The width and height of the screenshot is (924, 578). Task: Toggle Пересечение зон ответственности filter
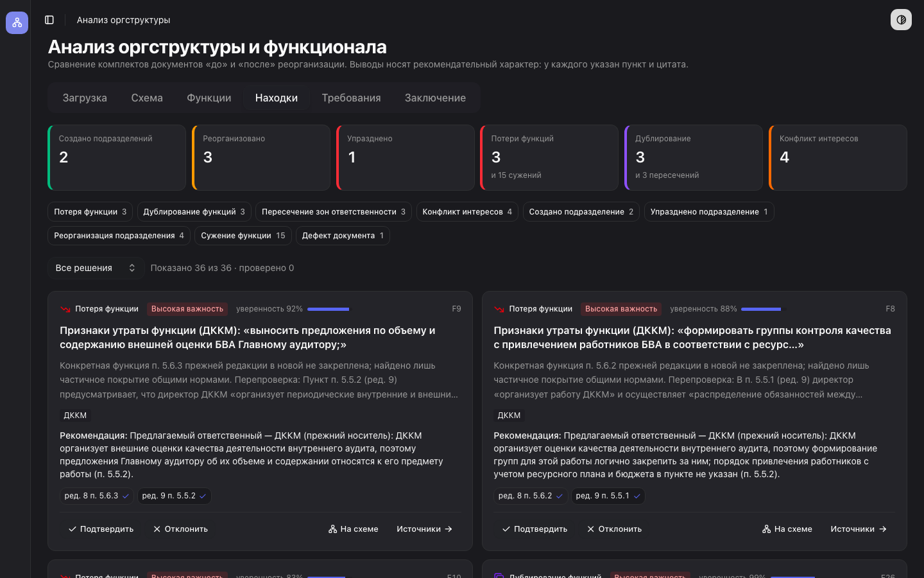(334, 212)
